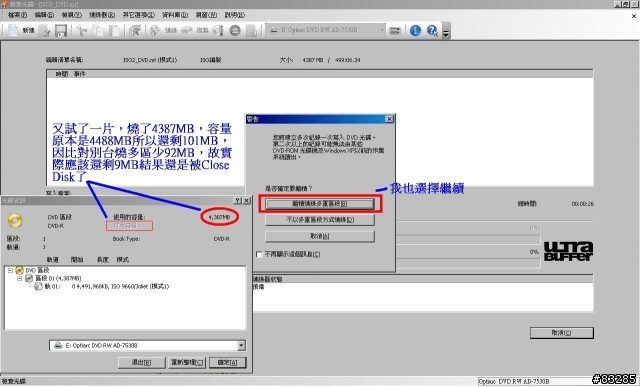
Task: Collapse the DVD 區段 root tree node
Action: pyautogui.click(x=10, y=270)
